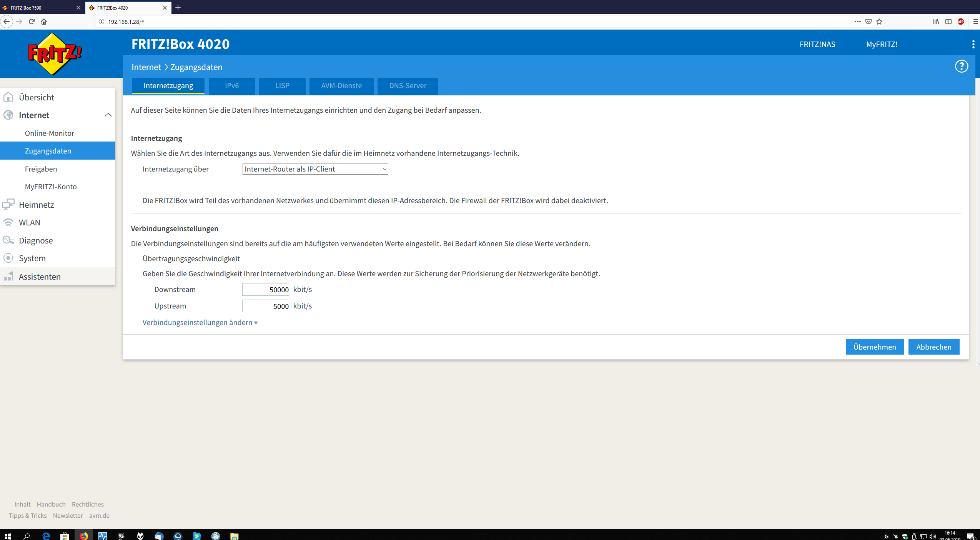Expand Verbindungseinstellungen ändern

tap(200, 322)
